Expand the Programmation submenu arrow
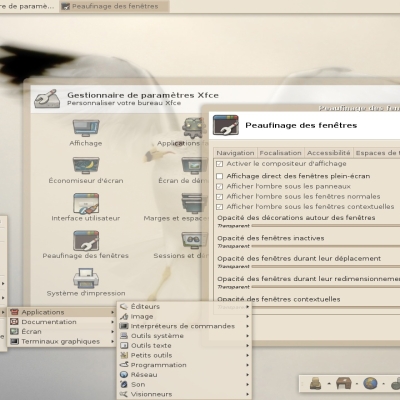Image resolution: width=400 pixels, height=400 pixels. [x=248, y=365]
